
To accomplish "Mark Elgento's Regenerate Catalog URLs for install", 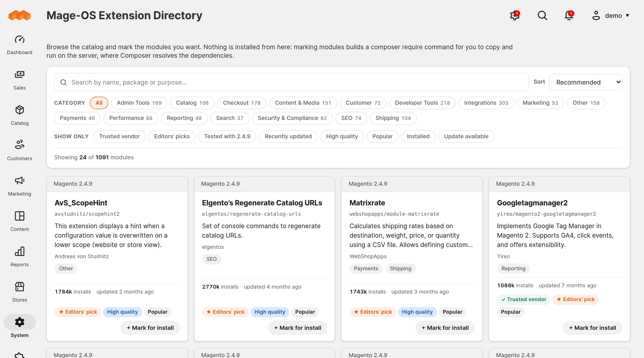I will coord(297,328).
